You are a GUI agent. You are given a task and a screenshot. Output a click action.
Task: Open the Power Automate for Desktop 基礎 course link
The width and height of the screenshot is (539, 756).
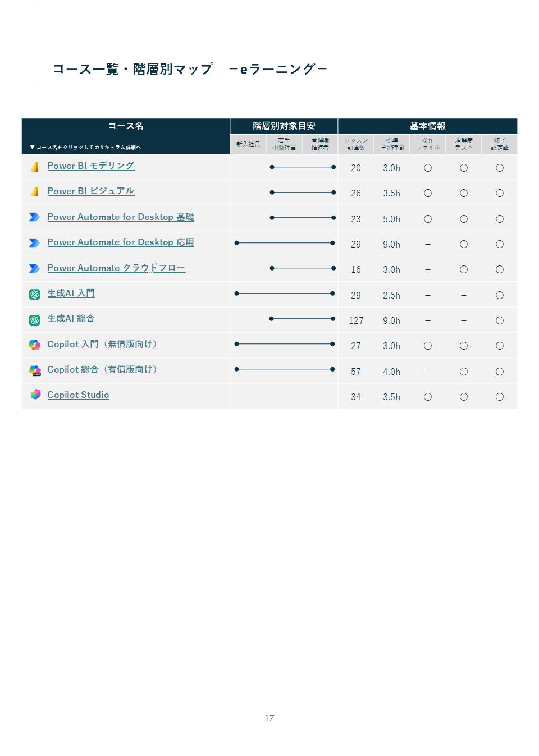click(120, 217)
